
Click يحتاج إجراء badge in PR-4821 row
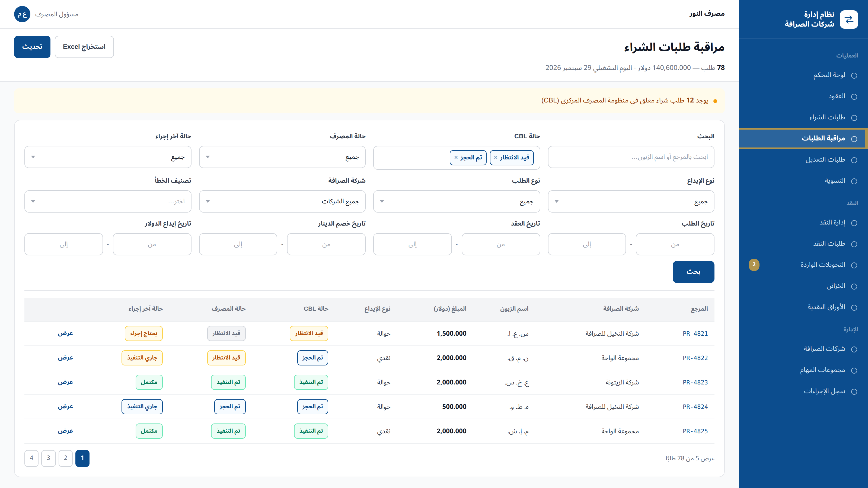click(143, 333)
